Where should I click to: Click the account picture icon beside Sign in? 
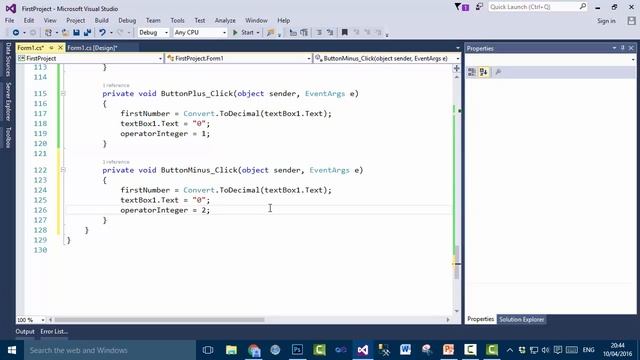tap(631, 21)
